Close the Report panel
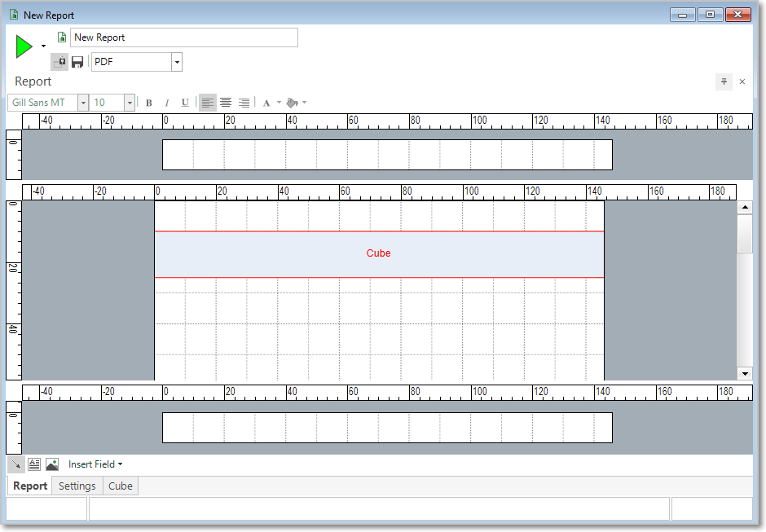Viewport: 766px width, 532px height. pos(742,81)
